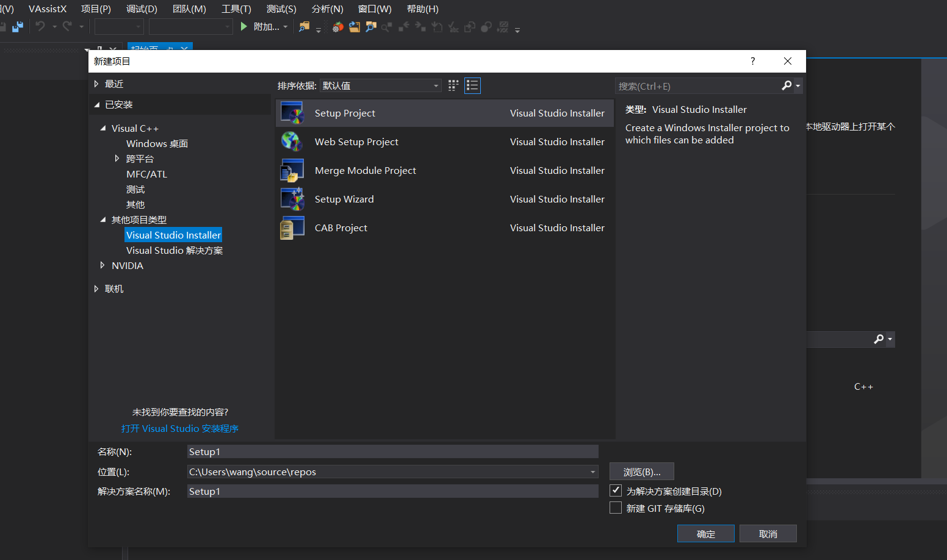Click the 浏览(B)... button

[x=641, y=472]
